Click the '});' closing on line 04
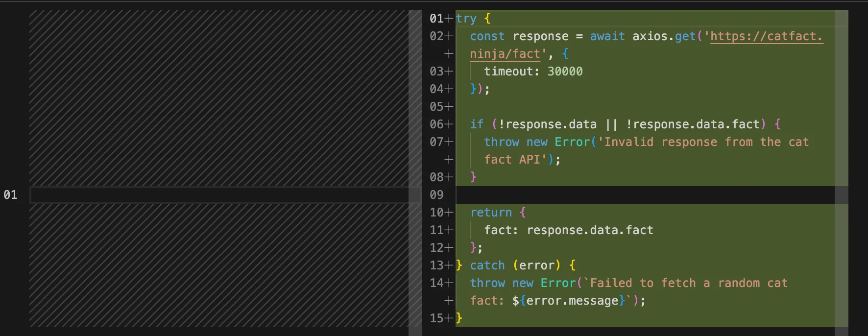This screenshot has width=868, height=336. click(480, 89)
